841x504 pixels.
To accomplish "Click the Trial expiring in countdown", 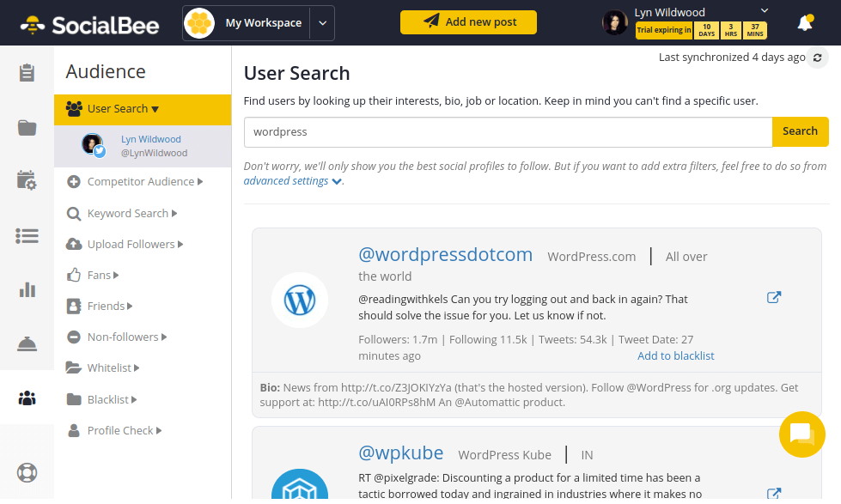I will click(701, 31).
